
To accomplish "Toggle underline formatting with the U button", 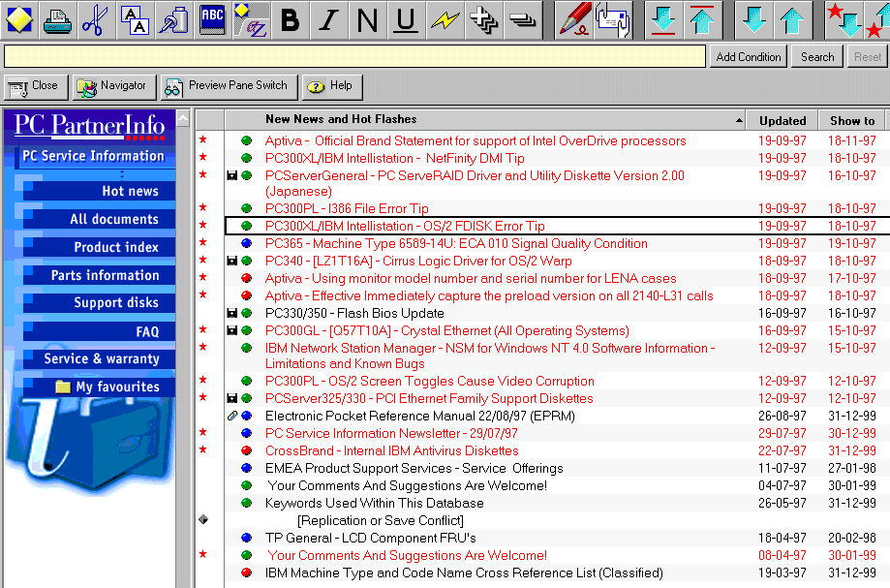I will (406, 19).
